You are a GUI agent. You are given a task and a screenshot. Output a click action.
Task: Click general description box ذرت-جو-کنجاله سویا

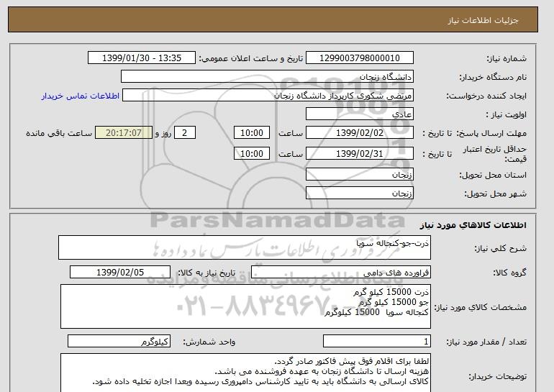pyautogui.click(x=245, y=247)
